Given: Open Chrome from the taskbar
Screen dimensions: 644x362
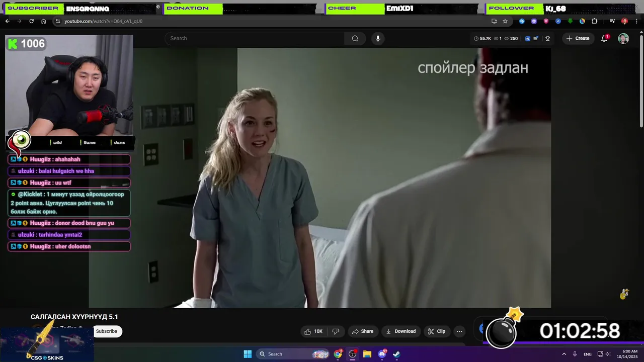Looking at the screenshot, I should 338,354.
